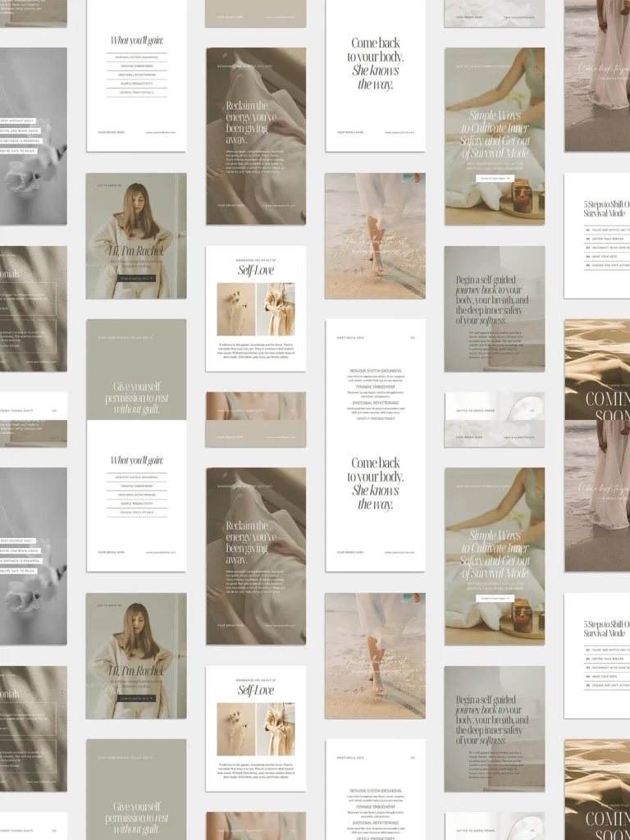Select the lower grayscale flower card
The width and height of the screenshot is (630, 840).
[x=33, y=556]
